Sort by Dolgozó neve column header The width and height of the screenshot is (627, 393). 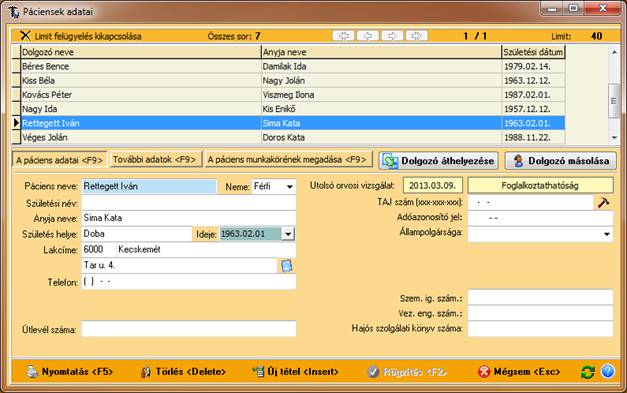(x=141, y=52)
